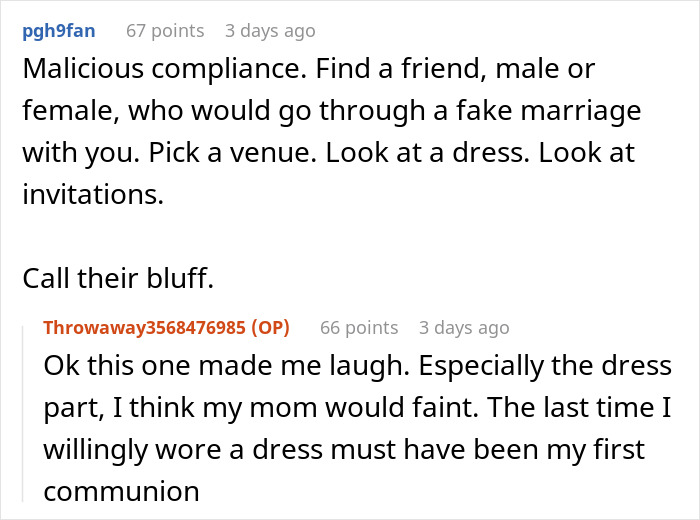Select the 'Call their bluff.' paragraph
Image resolution: width=700 pixels, height=520 pixels.
coord(118,279)
